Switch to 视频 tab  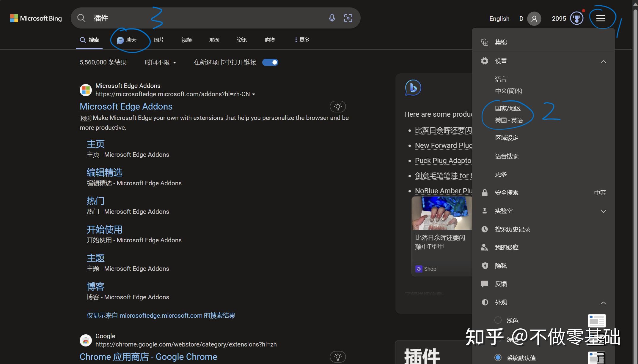(x=187, y=40)
